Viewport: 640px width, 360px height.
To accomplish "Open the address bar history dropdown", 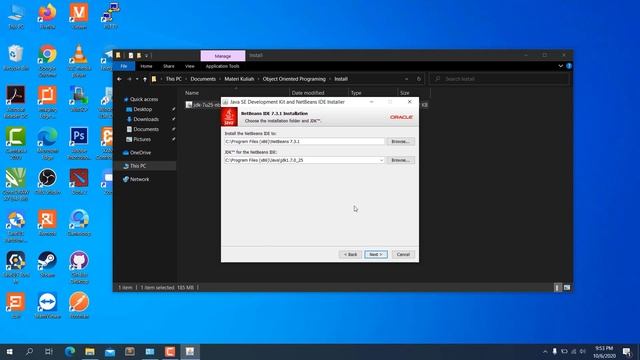I will point(407,79).
